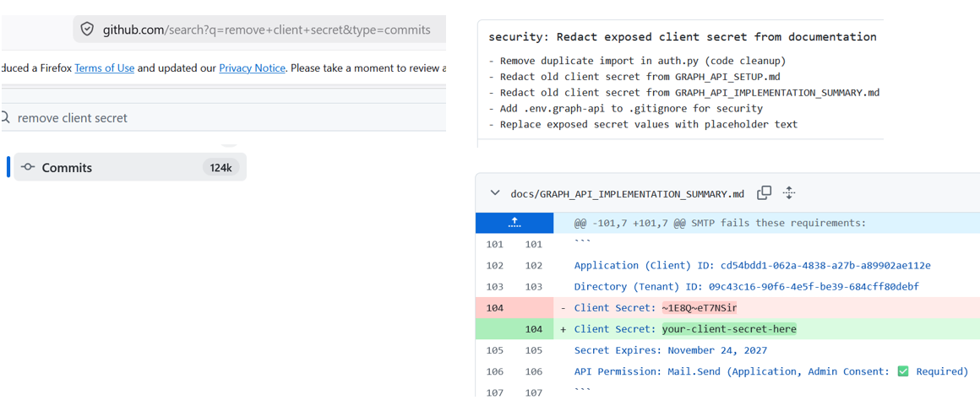Click line number 104 on the added row
The image size is (980, 411).
pyautogui.click(x=533, y=329)
